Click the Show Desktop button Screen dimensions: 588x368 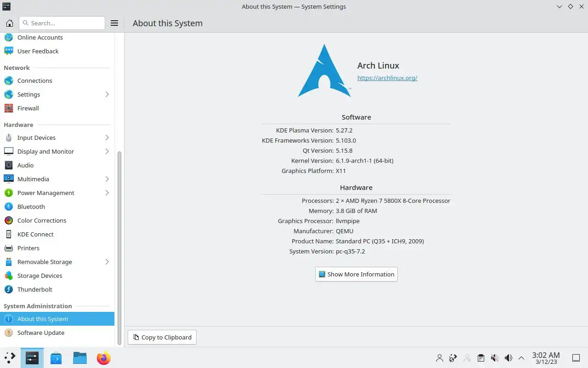(x=576, y=358)
